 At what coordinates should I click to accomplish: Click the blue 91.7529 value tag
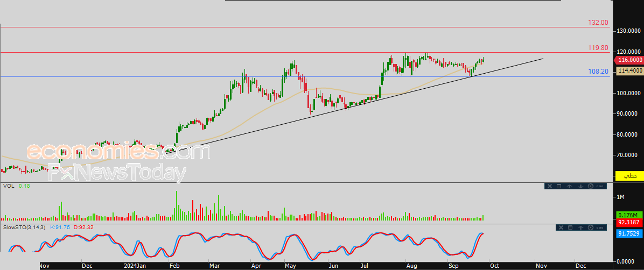click(629, 233)
